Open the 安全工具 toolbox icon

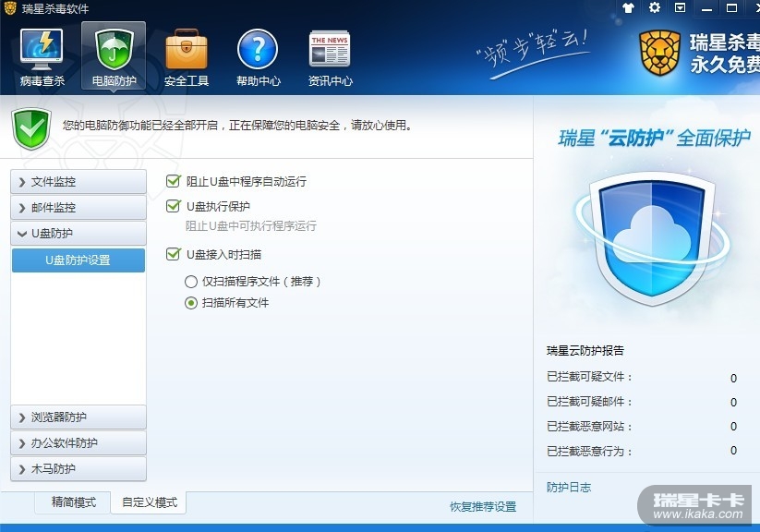coord(187,56)
